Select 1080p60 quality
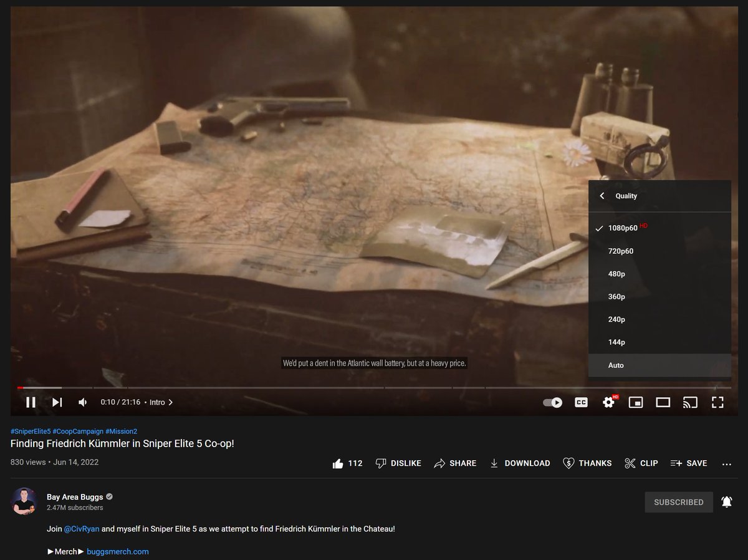Screen dimensions: 748x560 click(x=659, y=228)
